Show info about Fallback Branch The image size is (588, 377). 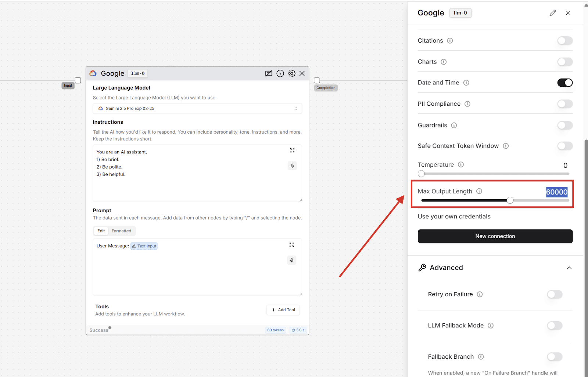(x=481, y=356)
